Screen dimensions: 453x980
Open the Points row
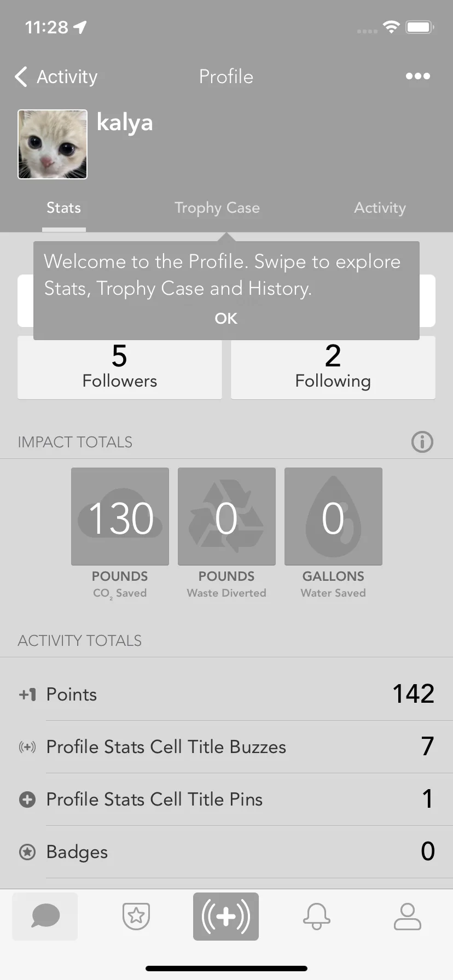point(226,694)
